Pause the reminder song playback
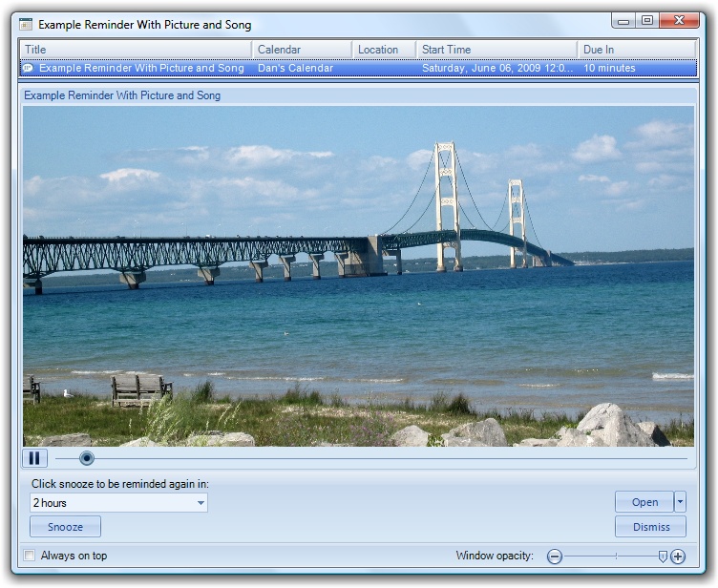718x588 pixels. pos(34,458)
